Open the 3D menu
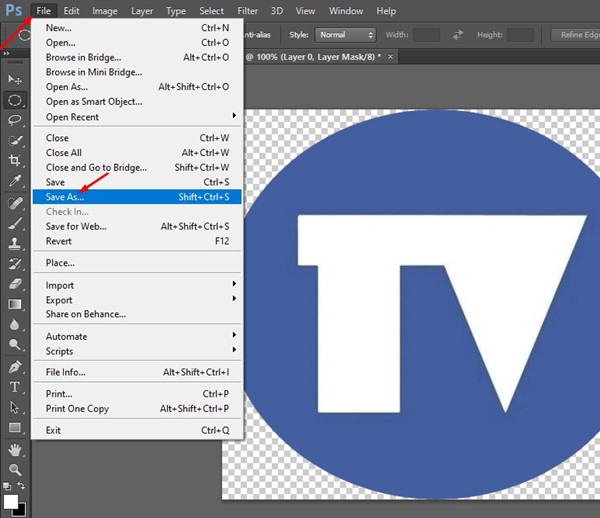Screen dimensions: 600x518 (x=277, y=11)
